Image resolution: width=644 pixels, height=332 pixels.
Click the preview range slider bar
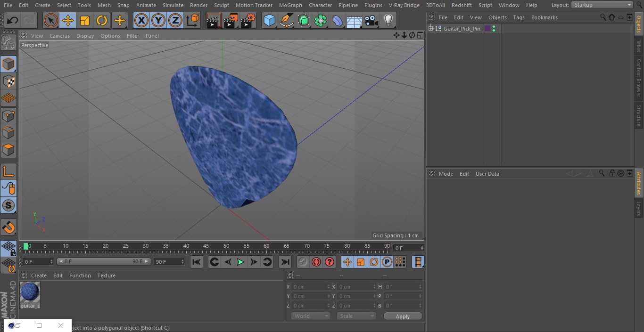click(104, 261)
